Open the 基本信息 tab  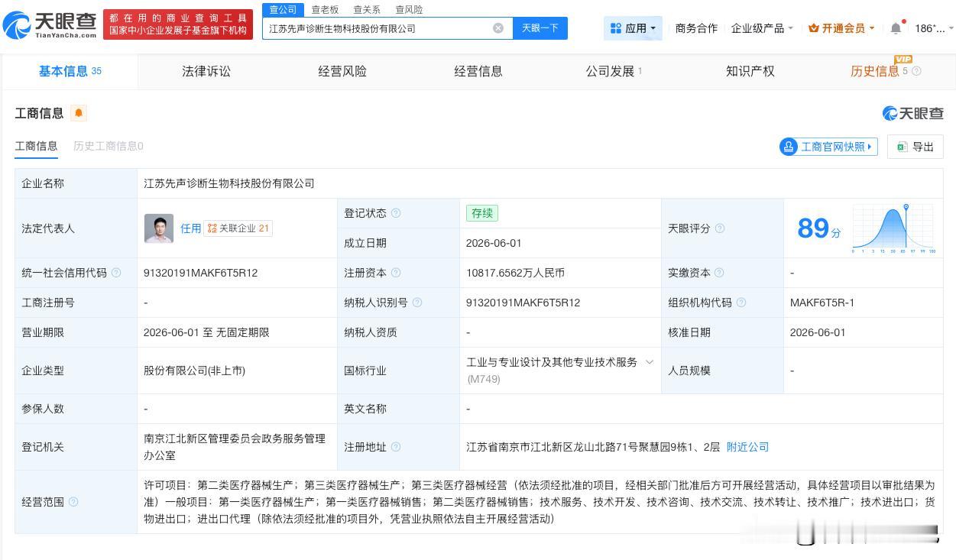pos(70,71)
